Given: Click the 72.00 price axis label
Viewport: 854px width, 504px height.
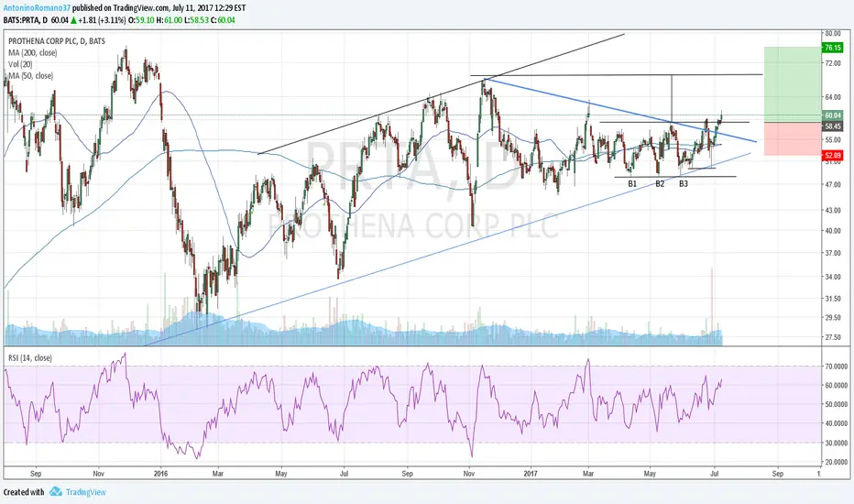Looking at the screenshot, I should (833, 63).
